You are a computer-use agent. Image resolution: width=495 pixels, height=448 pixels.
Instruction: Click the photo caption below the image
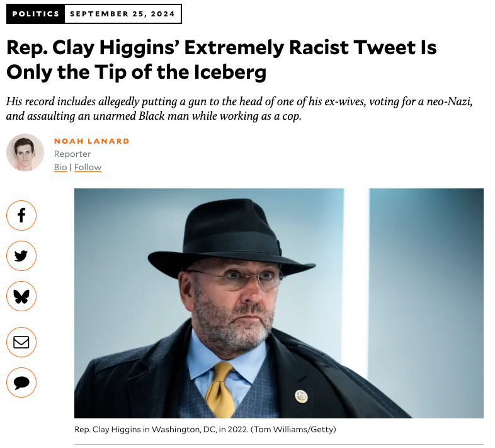click(164, 429)
